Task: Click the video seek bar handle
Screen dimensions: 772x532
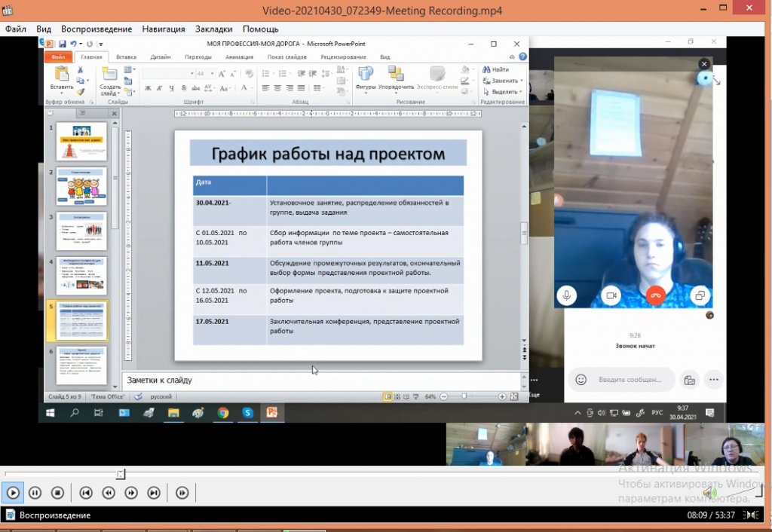Action: click(x=121, y=474)
